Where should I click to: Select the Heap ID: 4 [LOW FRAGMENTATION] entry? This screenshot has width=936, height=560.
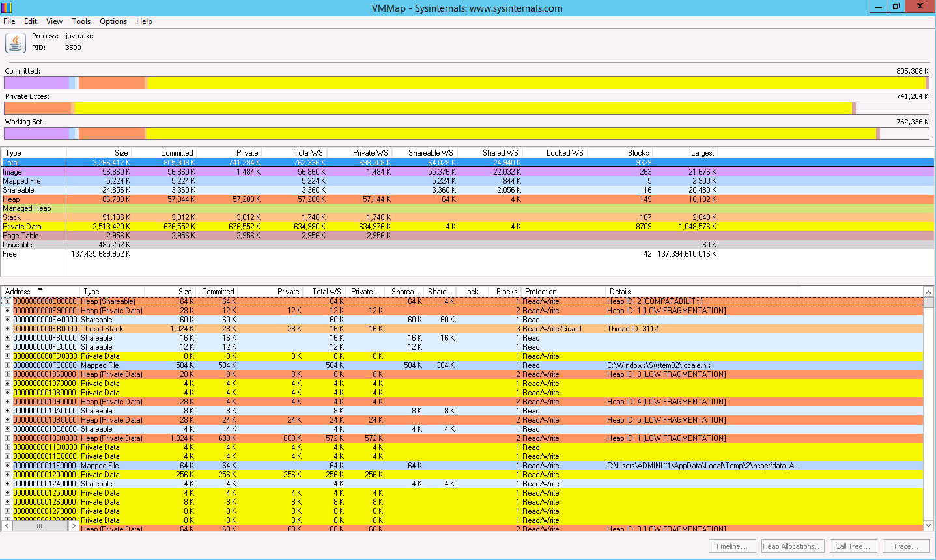click(x=666, y=402)
